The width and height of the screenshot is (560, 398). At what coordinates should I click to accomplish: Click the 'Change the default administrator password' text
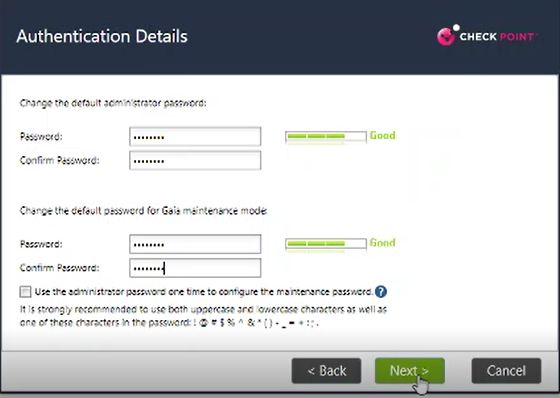click(113, 103)
